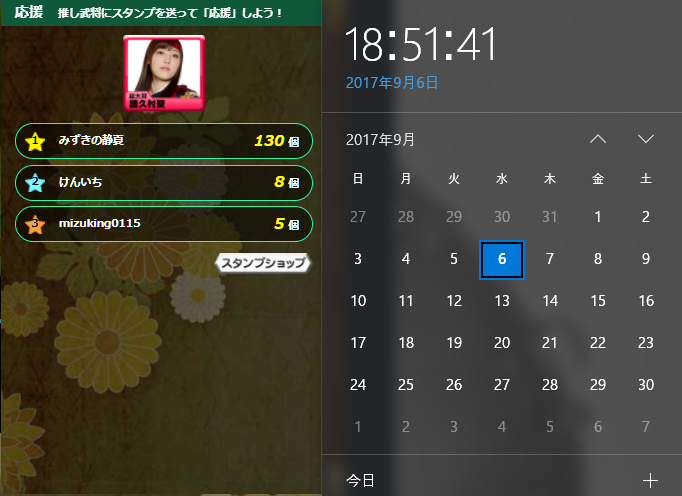Image resolution: width=682 pixels, height=496 pixels.
Task: Select September 20 in the calendar
Action: coord(501,343)
